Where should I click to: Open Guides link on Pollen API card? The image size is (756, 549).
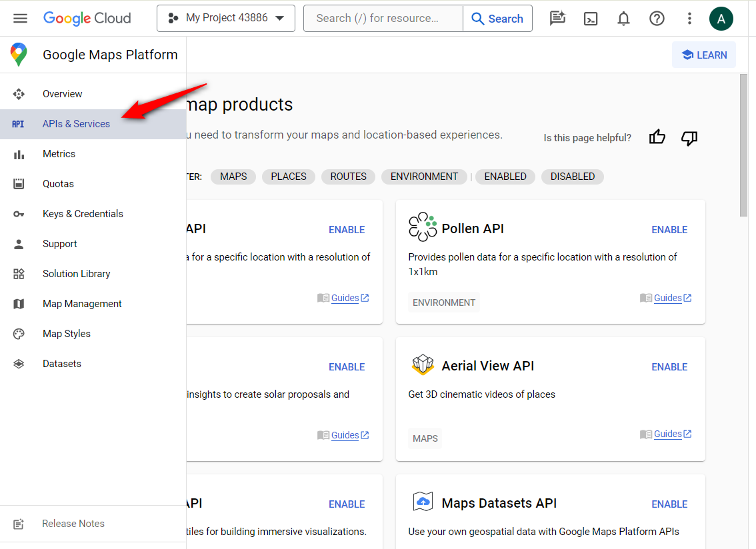pyautogui.click(x=668, y=298)
